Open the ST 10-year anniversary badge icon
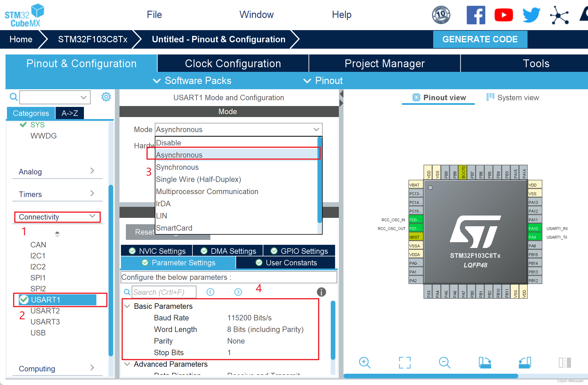 pyautogui.click(x=441, y=15)
